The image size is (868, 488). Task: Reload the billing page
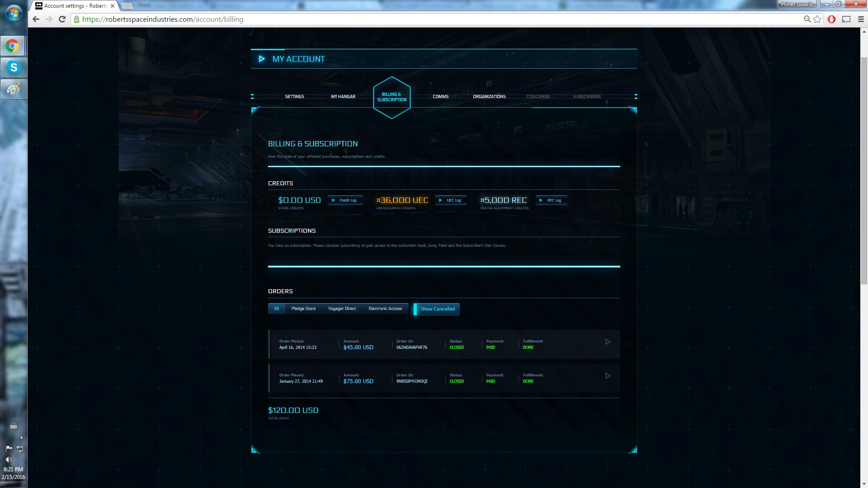click(62, 19)
